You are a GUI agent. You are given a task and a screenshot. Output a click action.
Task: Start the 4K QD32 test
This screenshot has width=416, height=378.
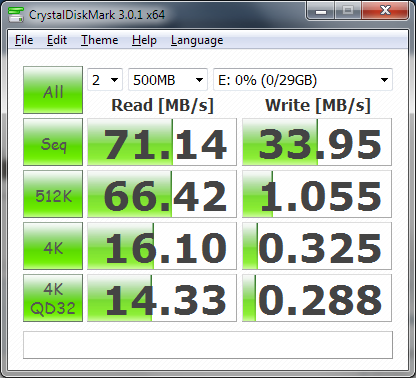tap(53, 298)
